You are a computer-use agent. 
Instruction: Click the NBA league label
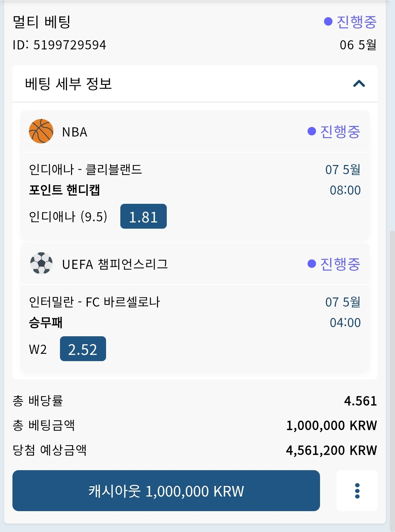[75, 132]
